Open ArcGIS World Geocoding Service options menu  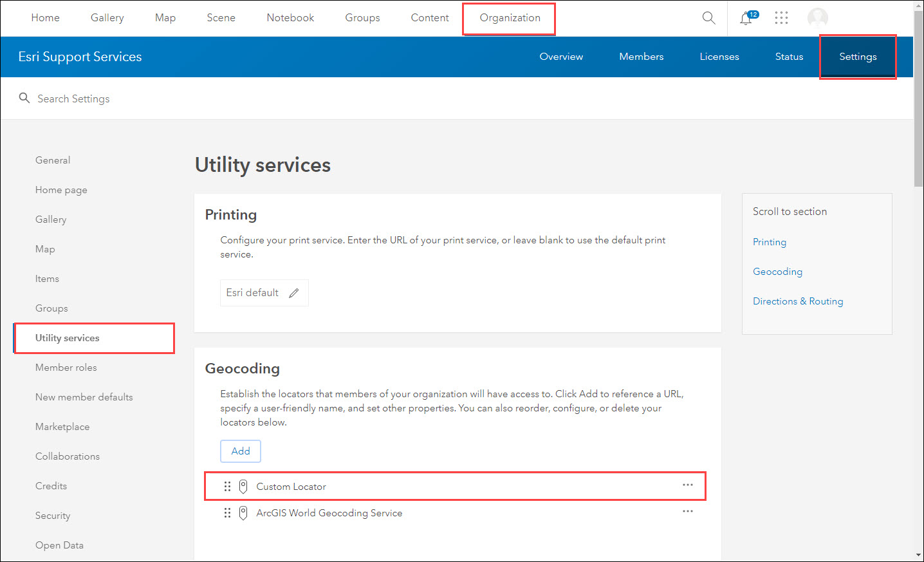point(688,511)
